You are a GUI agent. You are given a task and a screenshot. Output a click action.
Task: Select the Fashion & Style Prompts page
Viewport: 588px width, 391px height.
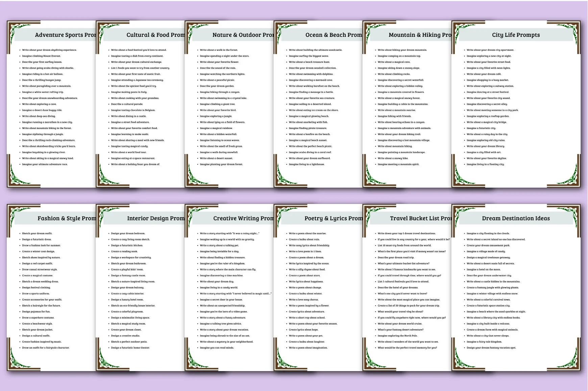pos(51,287)
